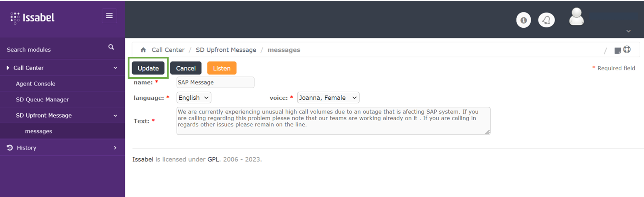This screenshot has width=644, height=197.
Task: Click the search modules magnifier icon
Action: pos(111,47)
